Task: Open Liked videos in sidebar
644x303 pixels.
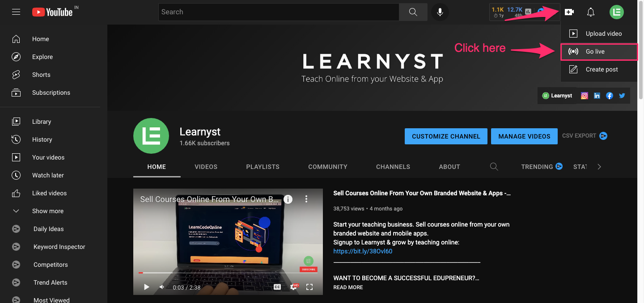Action: 54,193
